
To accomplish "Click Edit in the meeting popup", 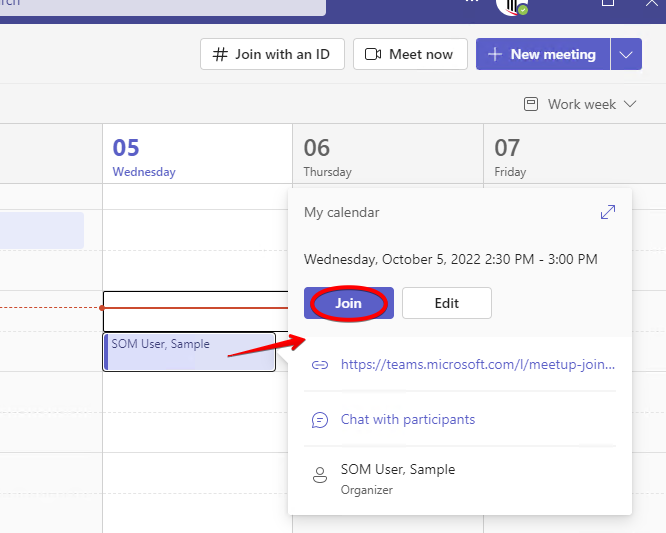I will 446,303.
